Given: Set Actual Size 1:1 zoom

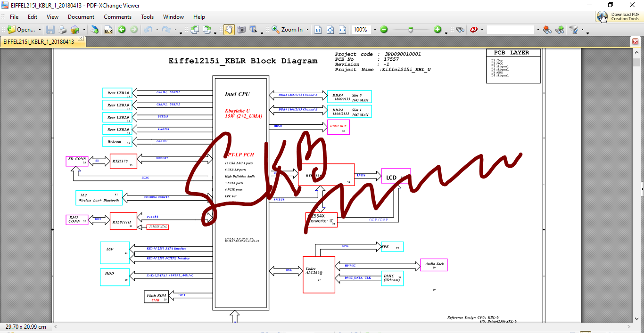Looking at the screenshot, I should tap(318, 30).
